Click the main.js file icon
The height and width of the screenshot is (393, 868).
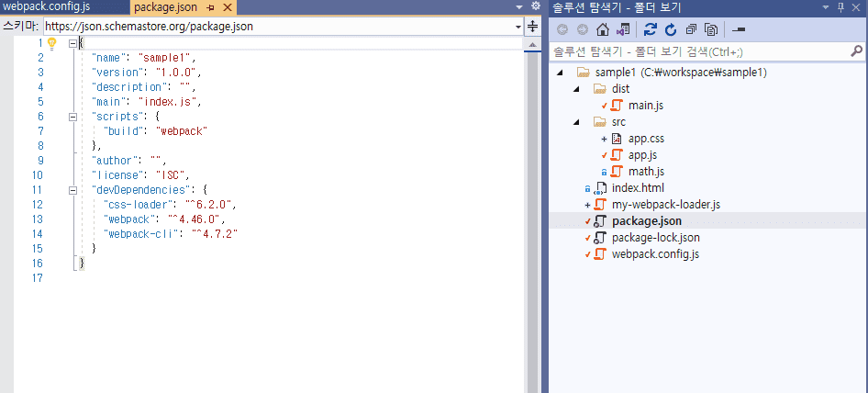[x=616, y=106]
